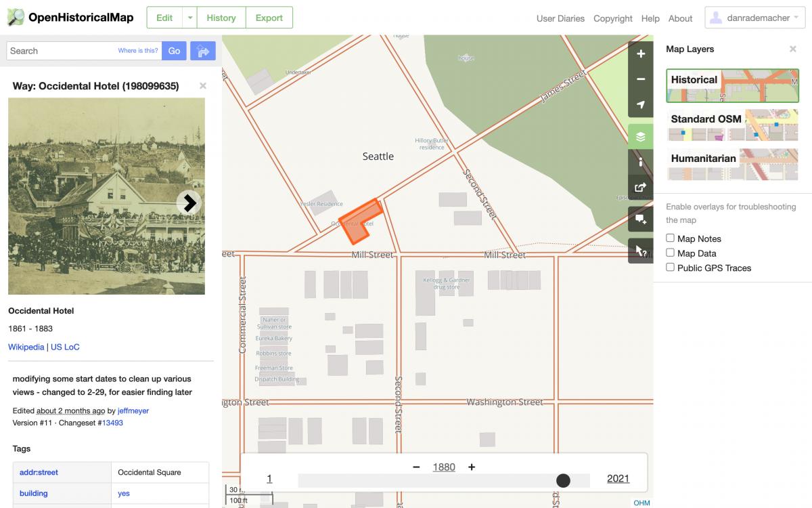Click the user avatar icon
The height and width of the screenshot is (508, 812).
(717, 18)
